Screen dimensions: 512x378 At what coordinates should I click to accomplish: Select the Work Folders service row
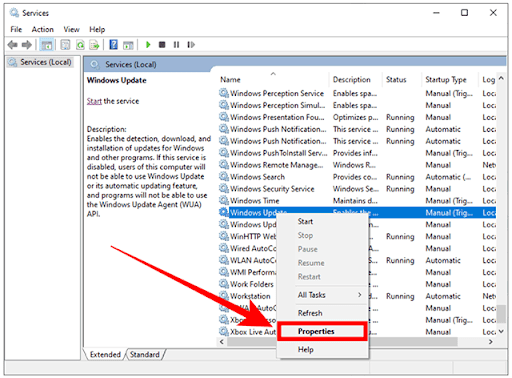pos(357,284)
